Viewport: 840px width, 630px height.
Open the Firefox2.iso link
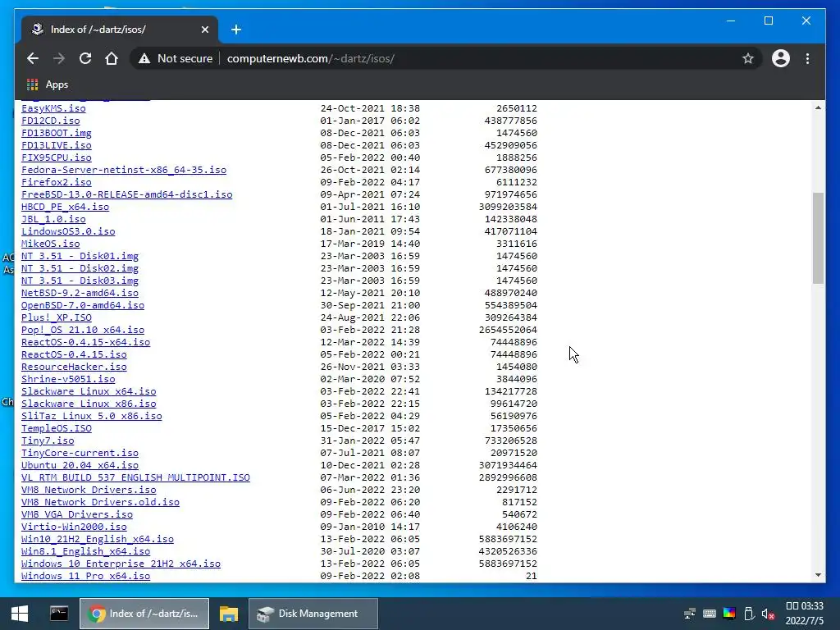tap(57, 182)
